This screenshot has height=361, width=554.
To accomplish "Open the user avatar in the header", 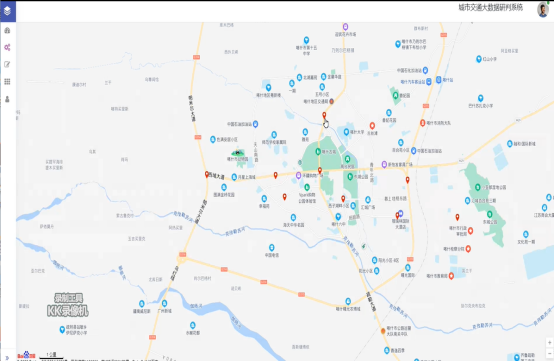I will coord(543,10).
